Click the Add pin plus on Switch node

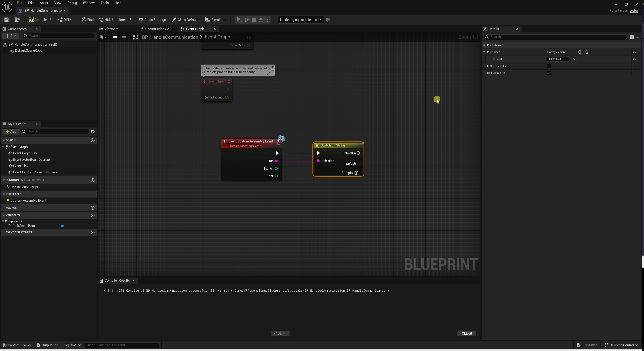click(356, 173)
